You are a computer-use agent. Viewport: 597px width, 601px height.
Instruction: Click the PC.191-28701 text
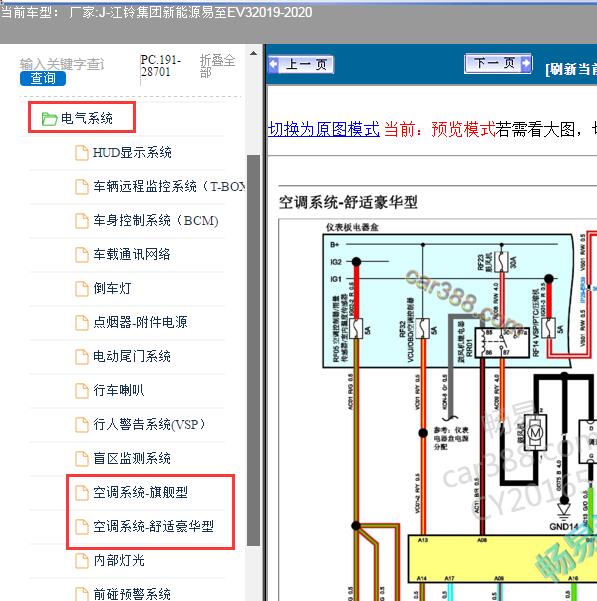(x=161, y=66)
